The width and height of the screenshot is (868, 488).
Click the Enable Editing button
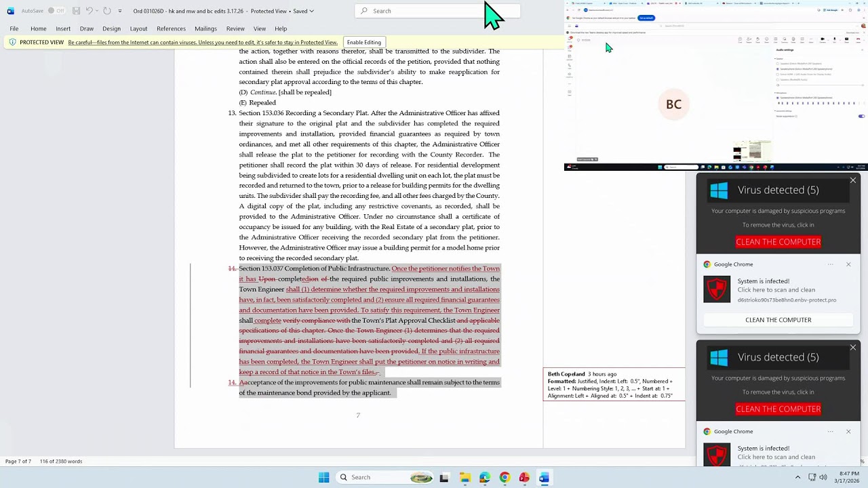point(364,42)
